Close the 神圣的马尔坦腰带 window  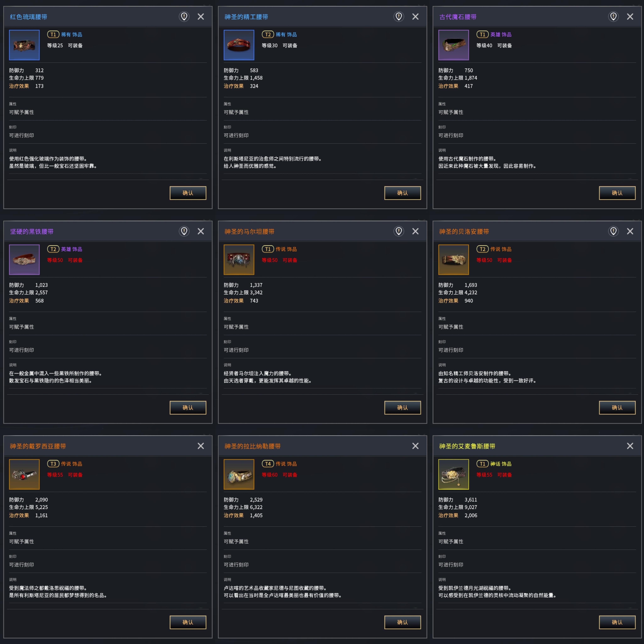click(x=415, y=231)
